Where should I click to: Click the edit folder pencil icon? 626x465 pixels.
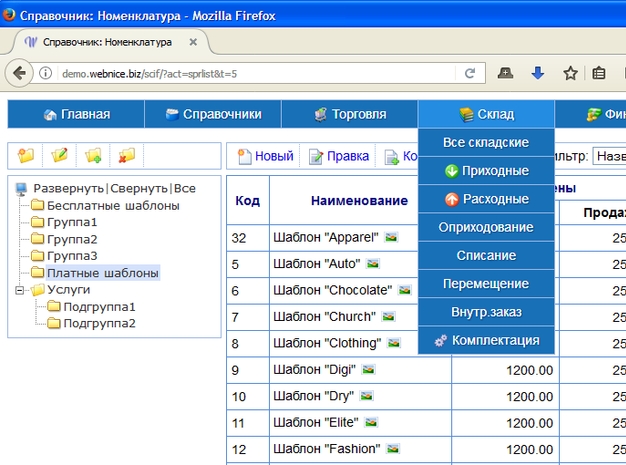pos(60,156)
